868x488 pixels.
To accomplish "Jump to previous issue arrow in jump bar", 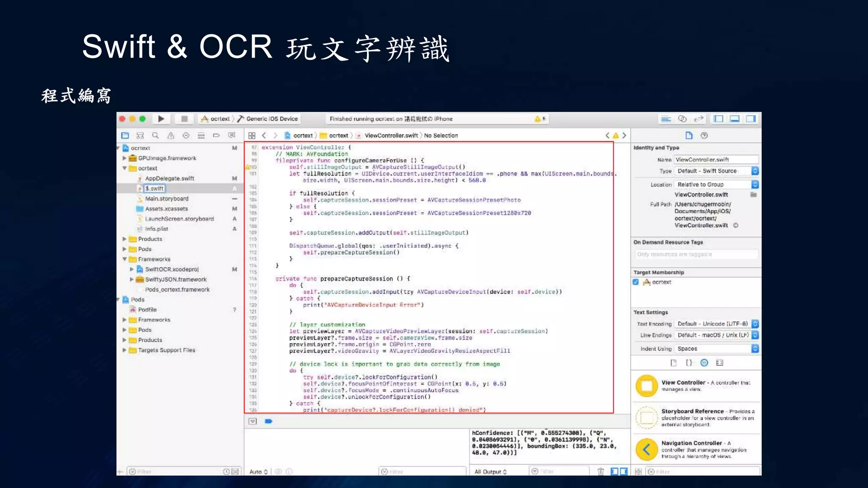I will click(607, 136).
